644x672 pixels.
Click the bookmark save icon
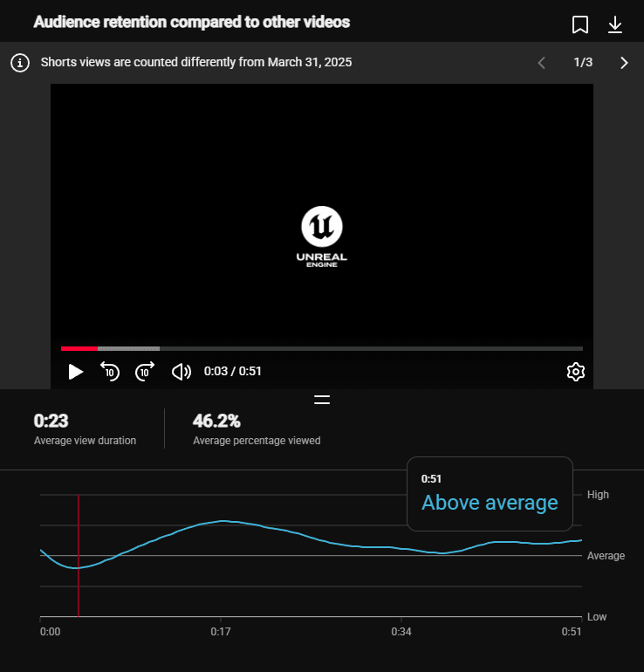coord(580,24)
